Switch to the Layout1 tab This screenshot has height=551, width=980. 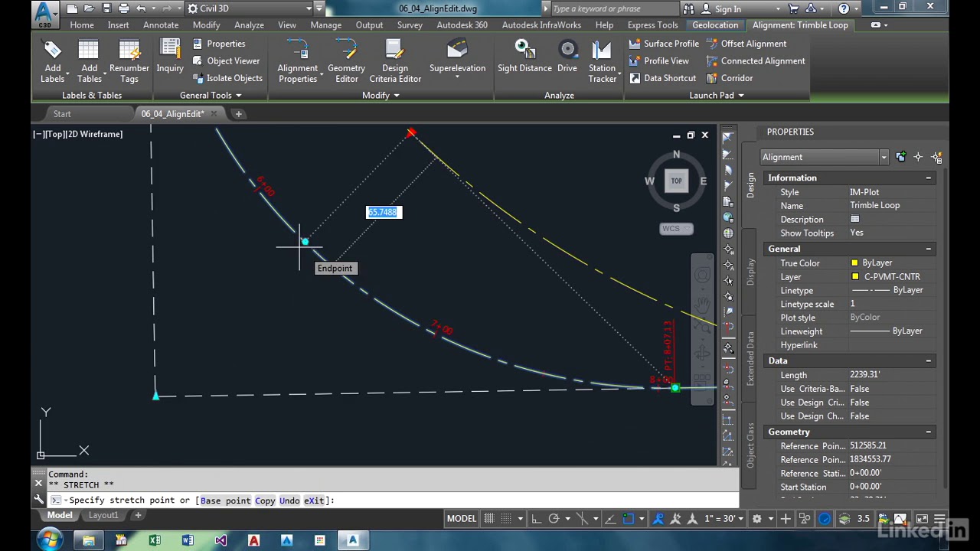click(x=103, y=516)
